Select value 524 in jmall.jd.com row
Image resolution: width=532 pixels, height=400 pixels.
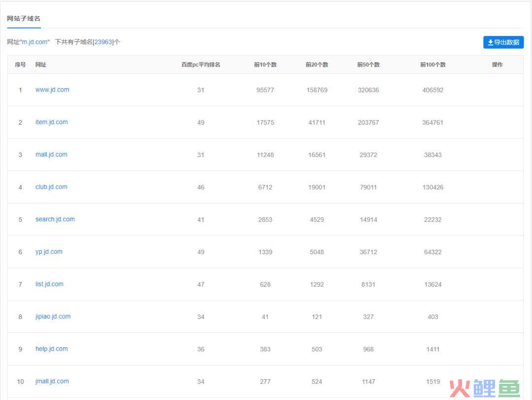pos(317,382)
